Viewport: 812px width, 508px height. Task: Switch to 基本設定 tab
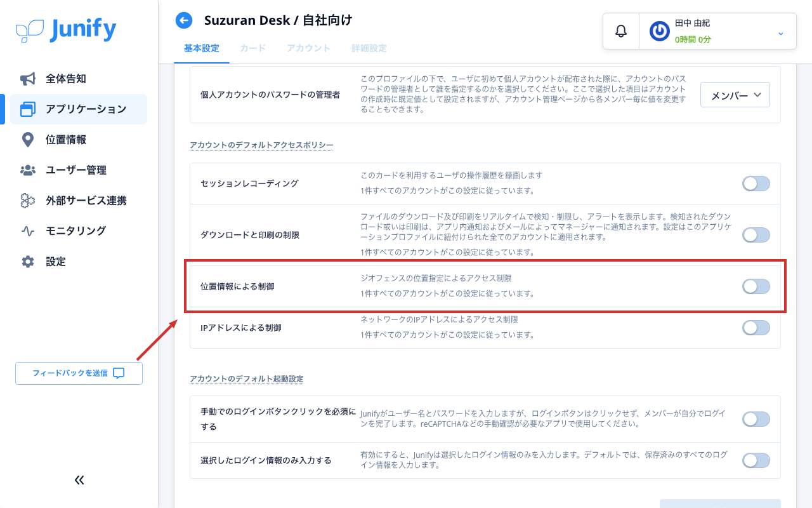click(x=202, y=48)
